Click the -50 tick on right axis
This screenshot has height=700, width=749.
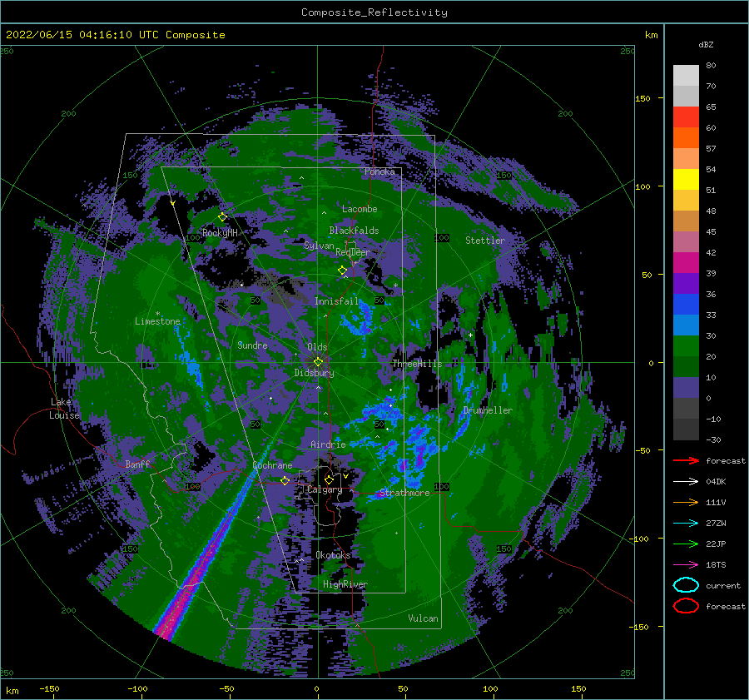(x=642, y=450)
